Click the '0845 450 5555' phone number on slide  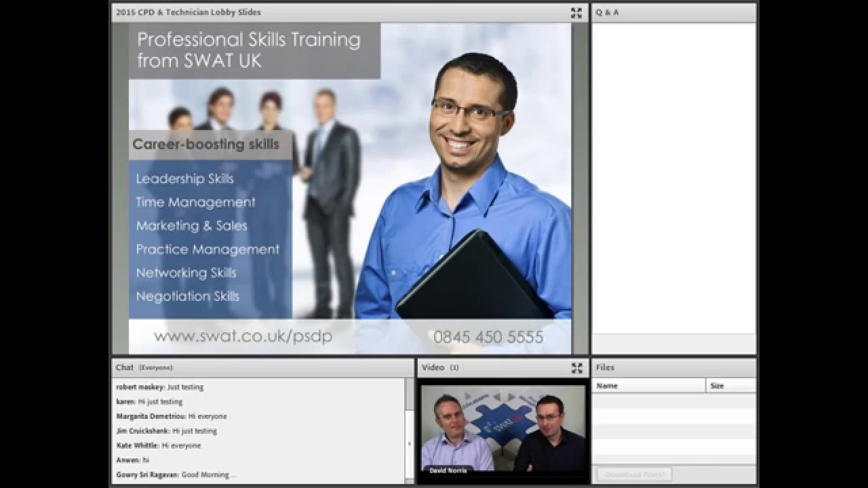click(x=488, y=337)
